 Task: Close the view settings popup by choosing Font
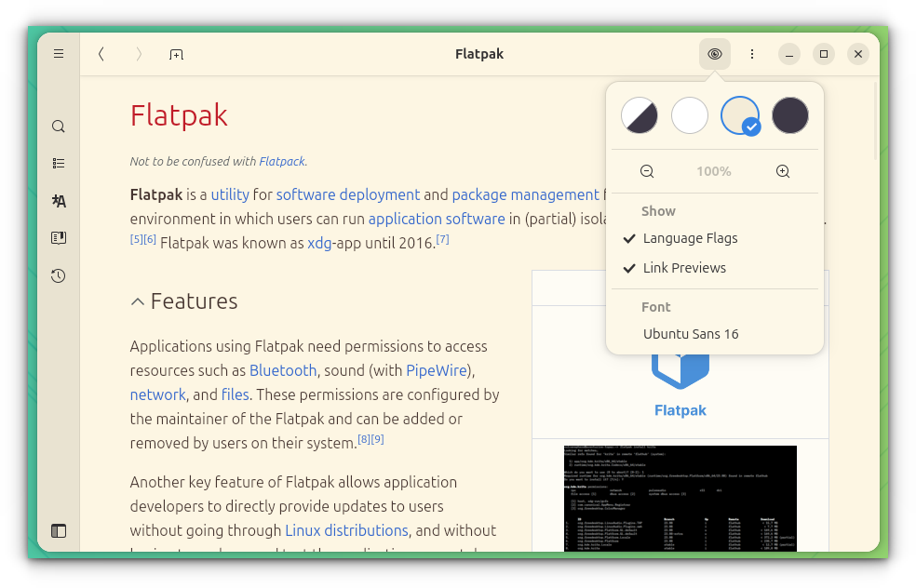[690, 333]
